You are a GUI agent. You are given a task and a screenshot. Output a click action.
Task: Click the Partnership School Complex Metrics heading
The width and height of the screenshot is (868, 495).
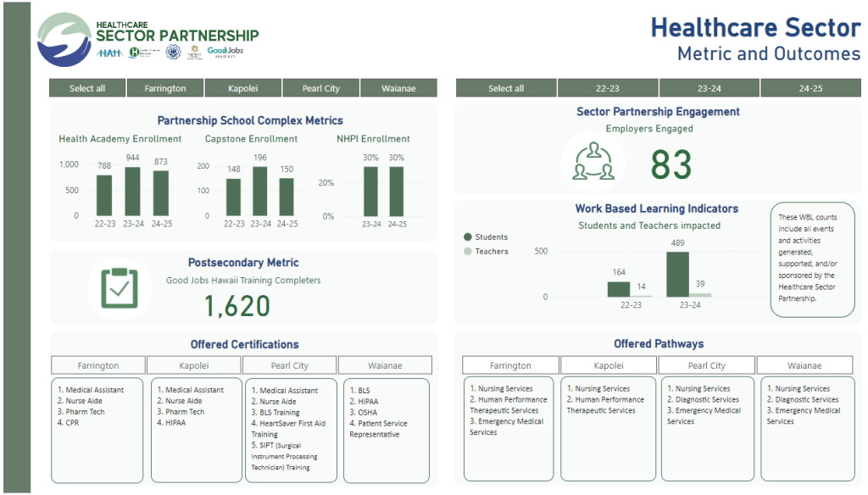[250, 120]
